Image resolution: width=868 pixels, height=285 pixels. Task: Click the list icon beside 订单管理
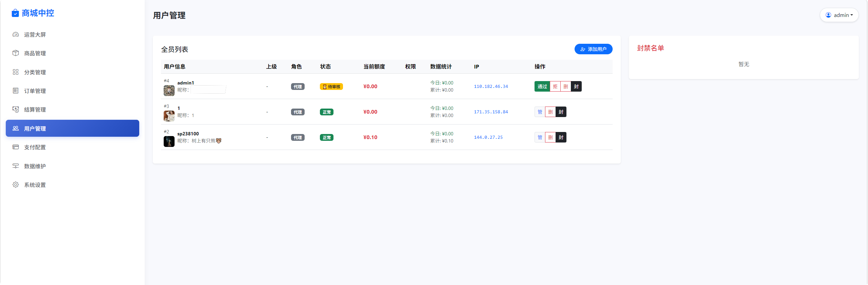pos(16,91)
